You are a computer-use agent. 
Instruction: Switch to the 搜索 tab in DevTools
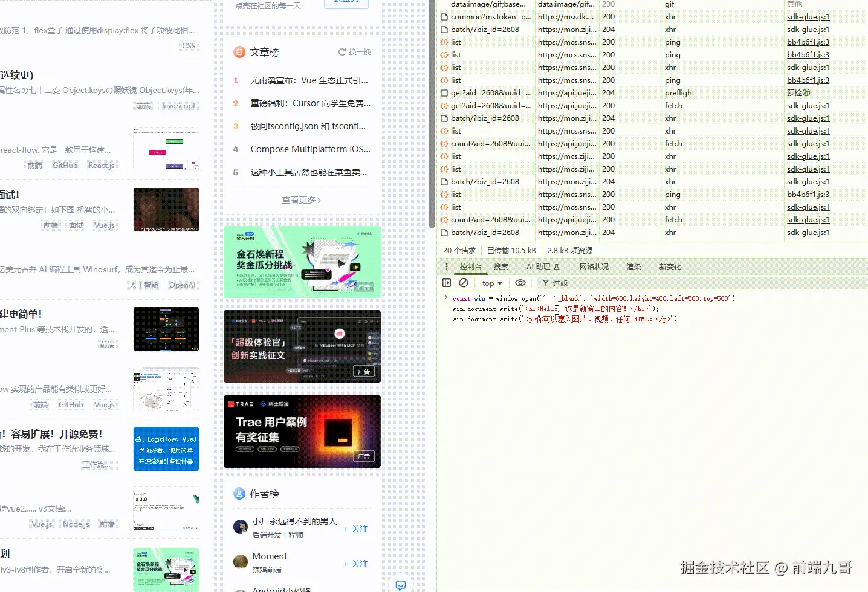(x=500, y=266)
